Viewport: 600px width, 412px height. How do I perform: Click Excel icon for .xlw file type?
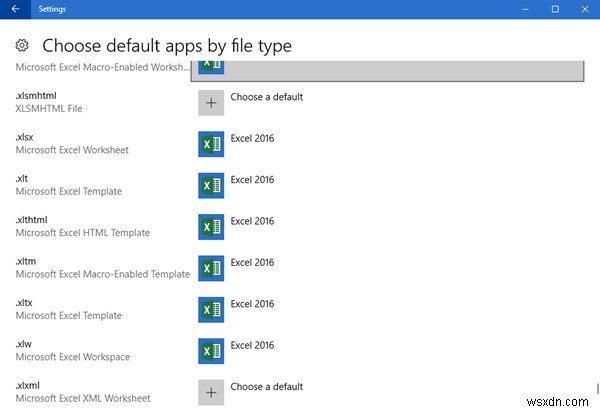211,351
